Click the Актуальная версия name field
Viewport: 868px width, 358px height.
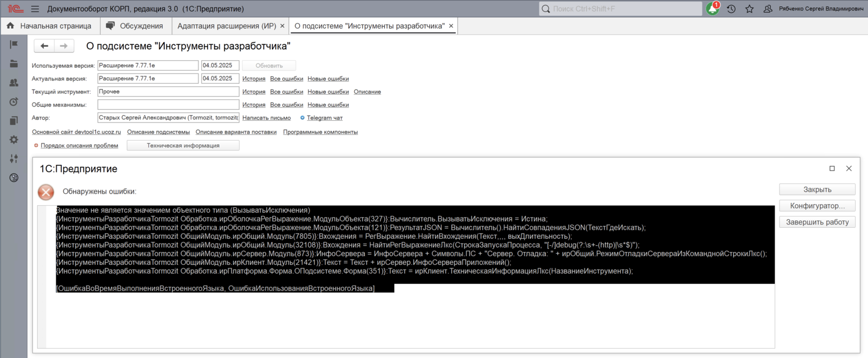point(148,79)
